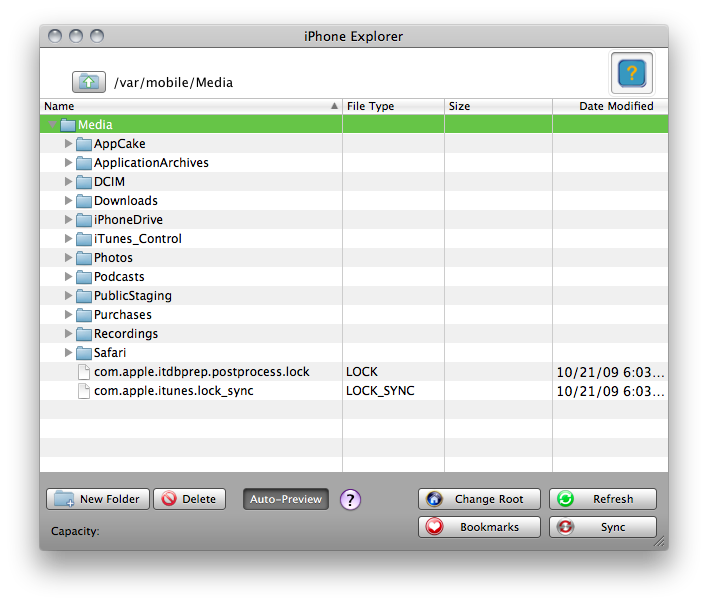Select the com.apple.itdbprep.postprocess.lock file name
The width and height of the screenshot is (708, 605).
201,372
